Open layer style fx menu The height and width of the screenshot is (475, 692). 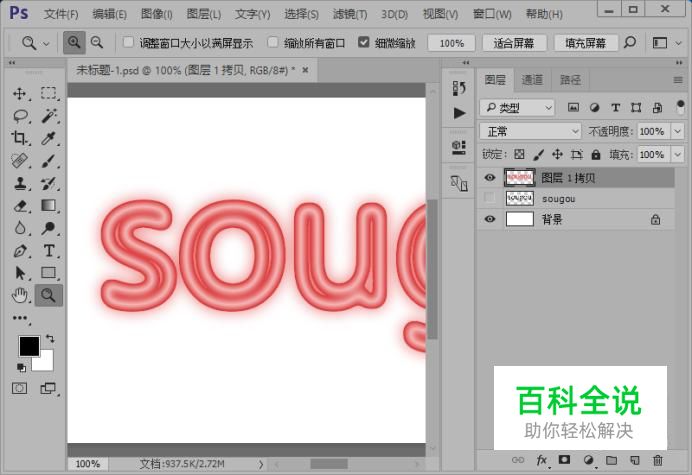[x=542, y=460]
